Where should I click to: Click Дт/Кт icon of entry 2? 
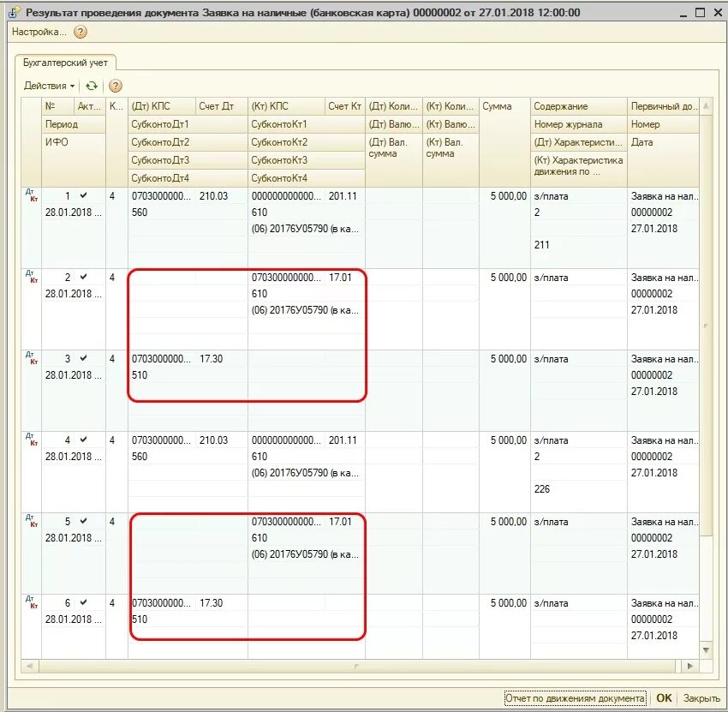pyautogui.click(x=32, y=277)
